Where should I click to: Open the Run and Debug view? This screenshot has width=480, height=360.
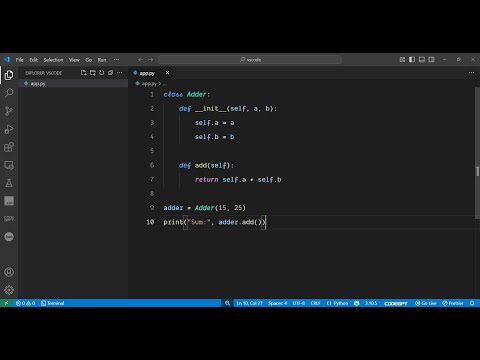9,129
